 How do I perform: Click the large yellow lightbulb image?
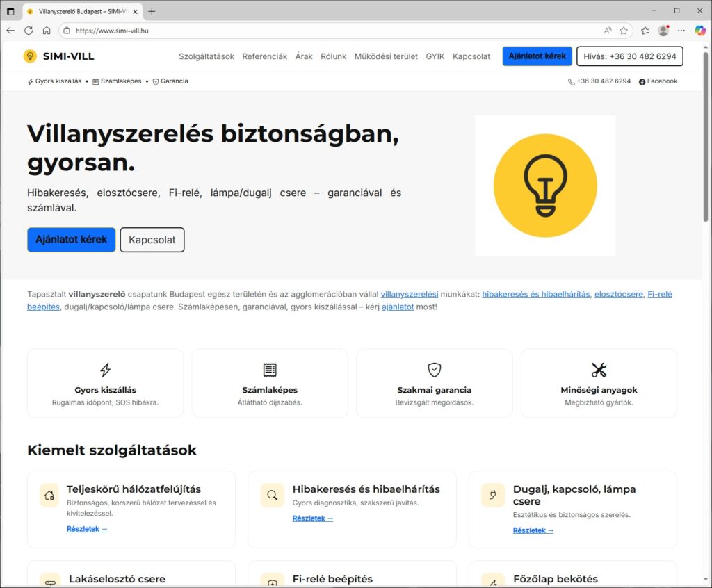(x=545, y=186)
